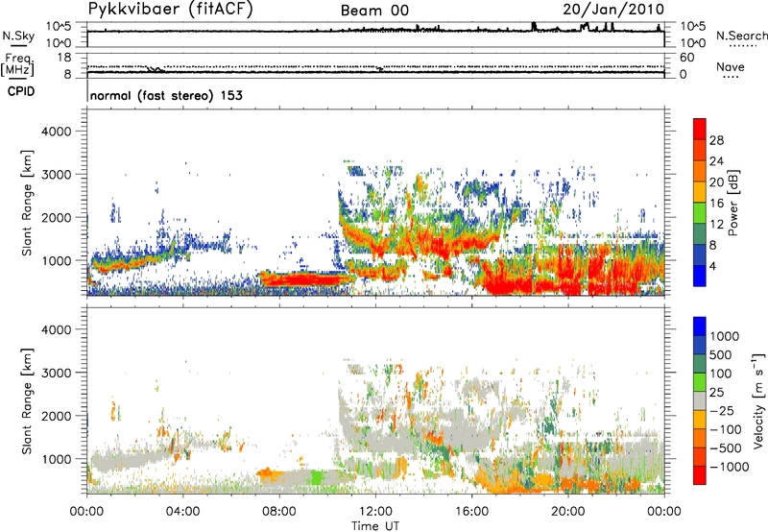Click the N.Search legend label
Screen dimensions: 768x532
tap(741, 36)
